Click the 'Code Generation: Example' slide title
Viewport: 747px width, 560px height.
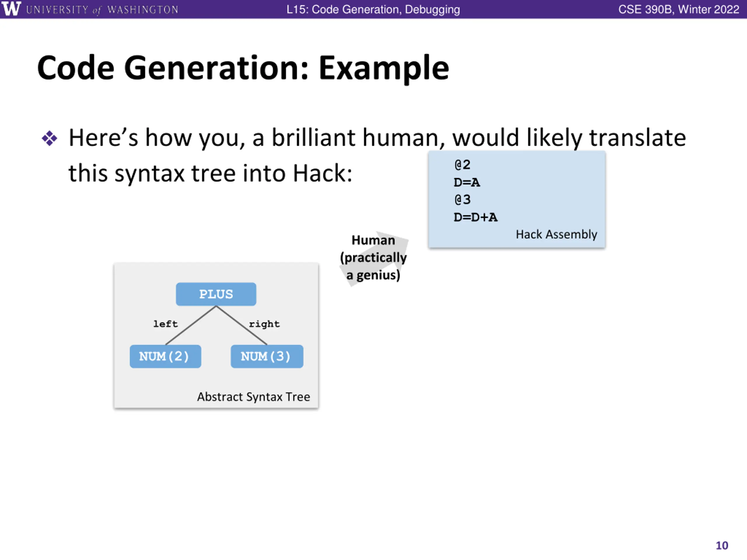(x=243, y=68)
